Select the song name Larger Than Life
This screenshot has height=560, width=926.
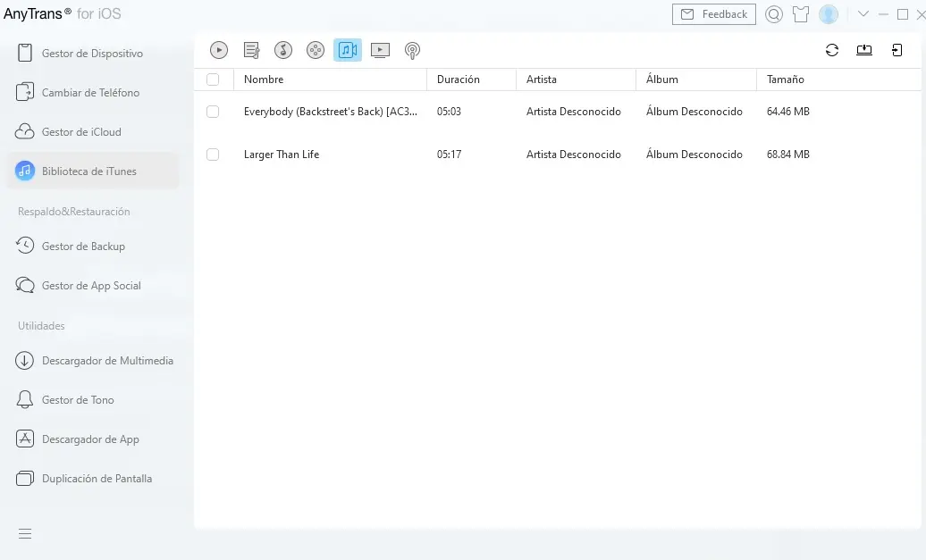point(281,155)
